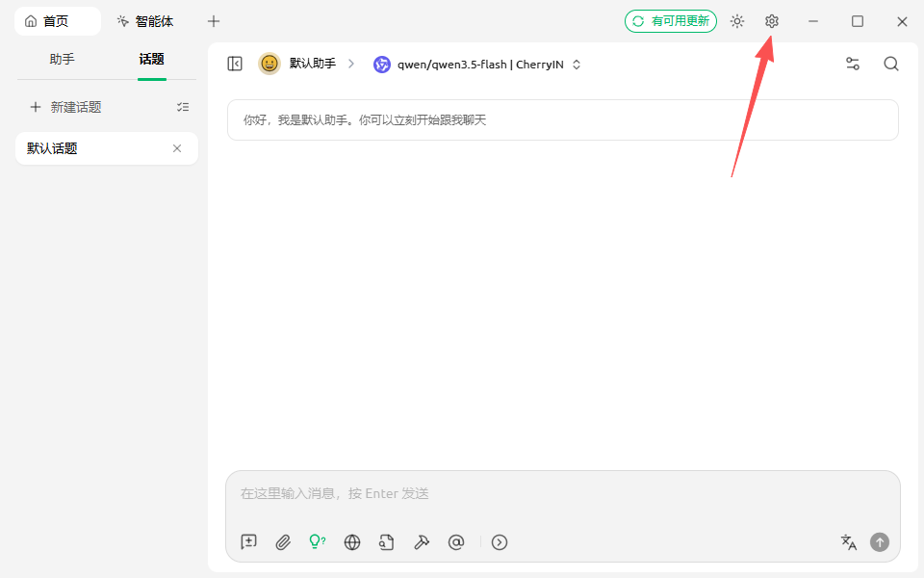Open app settings with the gear icon
Screen dimensions: 924x578
[771, 20]
